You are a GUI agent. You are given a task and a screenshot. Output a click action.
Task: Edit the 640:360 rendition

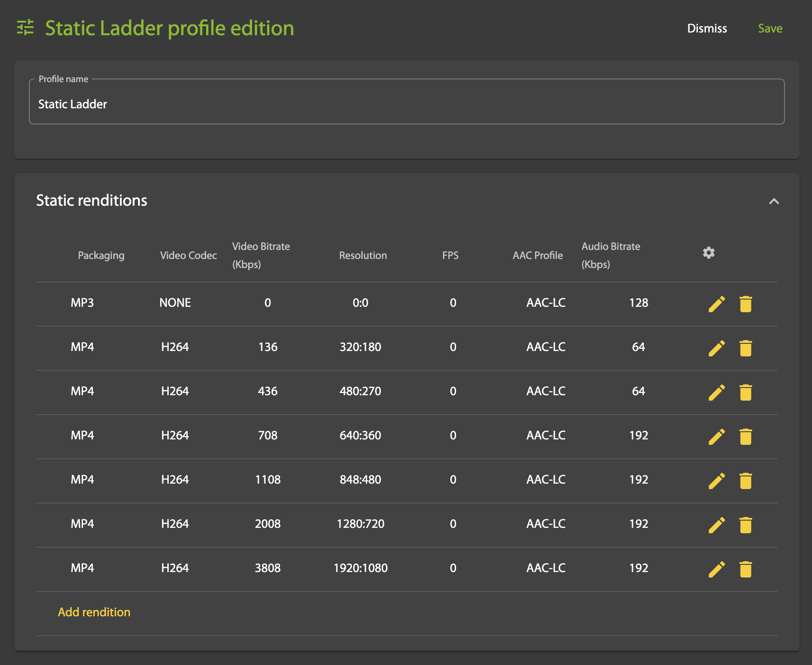(717, 436)
